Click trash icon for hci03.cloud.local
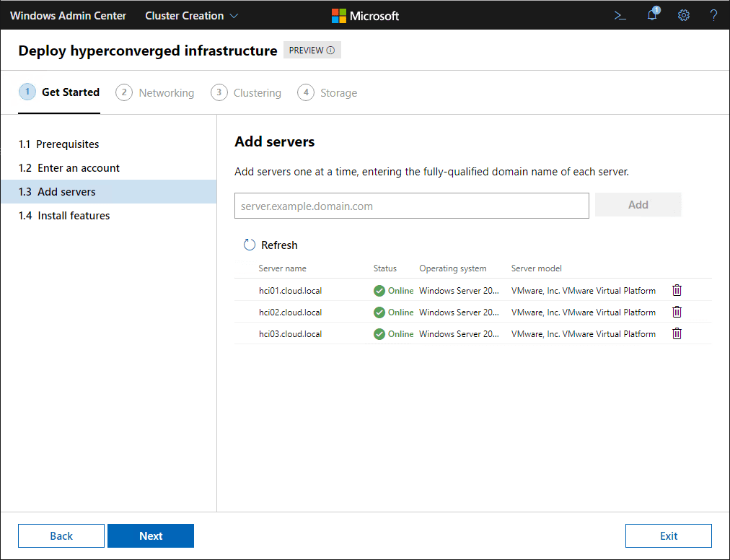This screenshot has width=730, height=560. click(677, 333)
